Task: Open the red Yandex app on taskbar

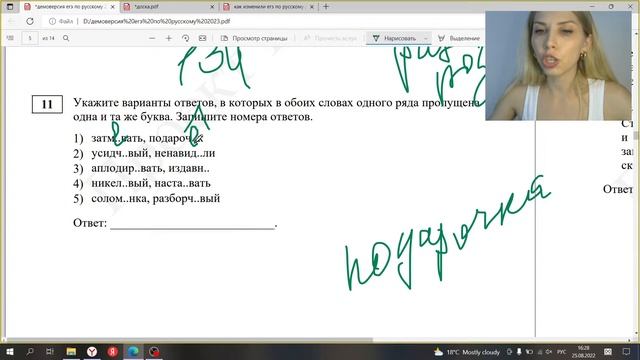Action: pyautogui.click(x=113, y=351)
